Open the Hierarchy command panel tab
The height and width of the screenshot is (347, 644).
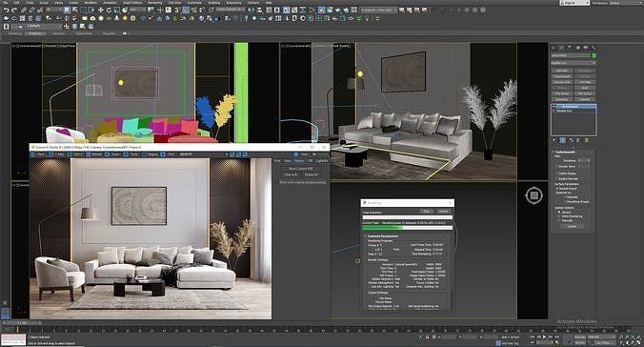[x=570, y=48]
